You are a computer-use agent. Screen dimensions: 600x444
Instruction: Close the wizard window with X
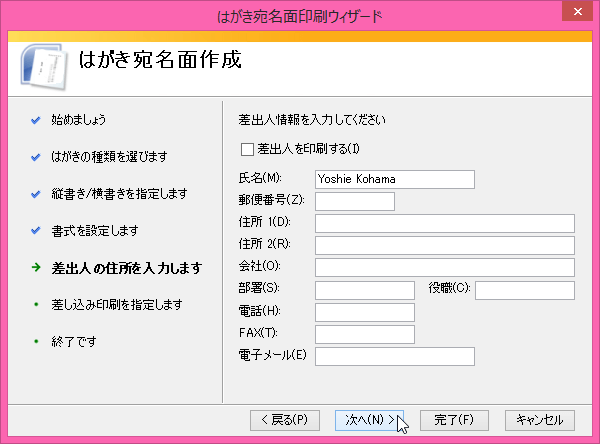(x=576, y=16)
